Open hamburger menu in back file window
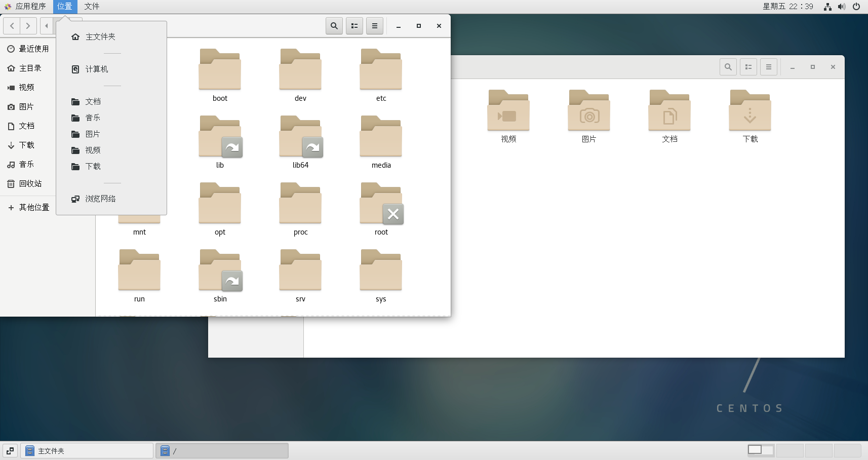This screenshot has height=460, width=868. (769, 67)
